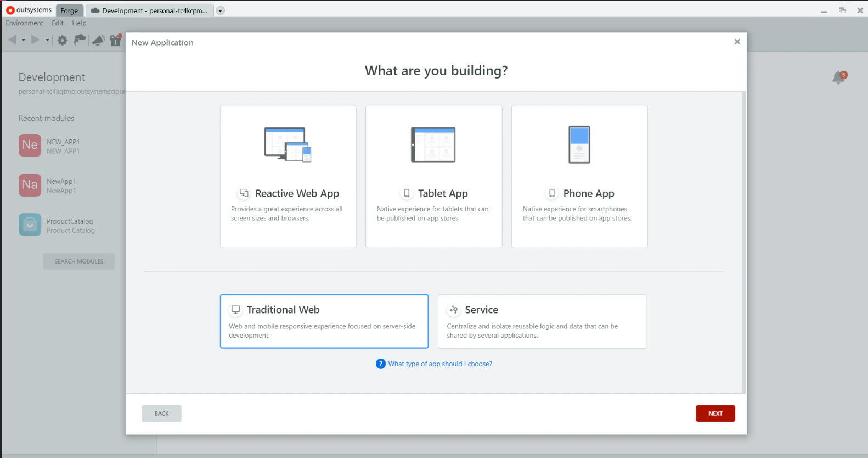Click the ProductCatalog module icon
The width and height of the screenshot is (868, 458).
tap(30, 225)
